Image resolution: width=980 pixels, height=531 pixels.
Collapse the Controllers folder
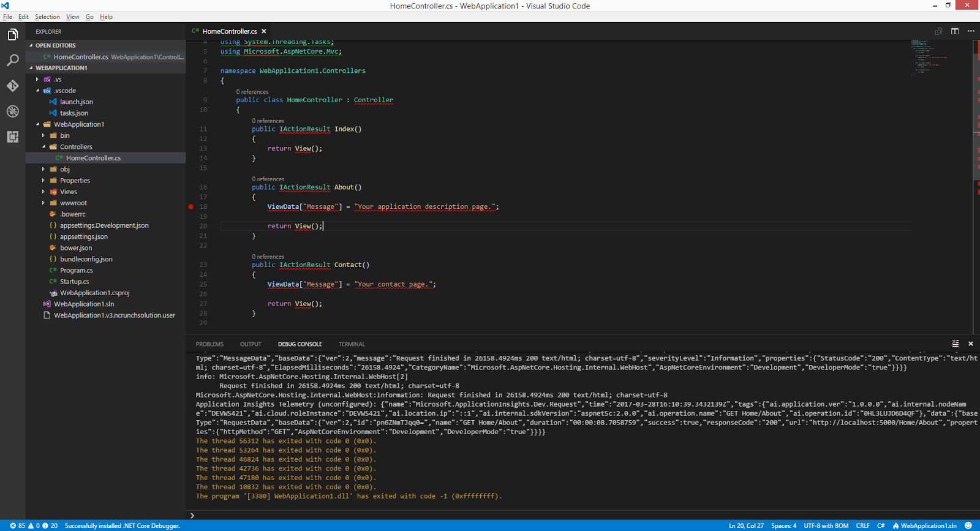(43, 147)
